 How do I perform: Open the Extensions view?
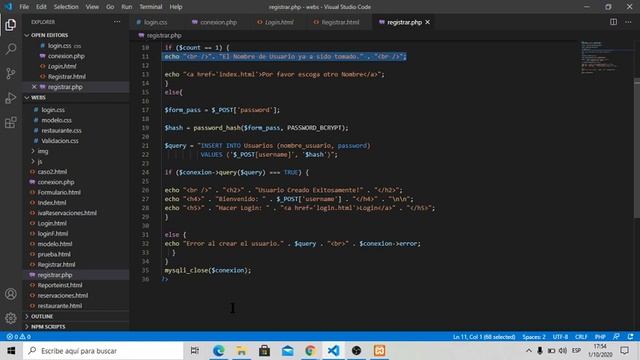point(11,122)
